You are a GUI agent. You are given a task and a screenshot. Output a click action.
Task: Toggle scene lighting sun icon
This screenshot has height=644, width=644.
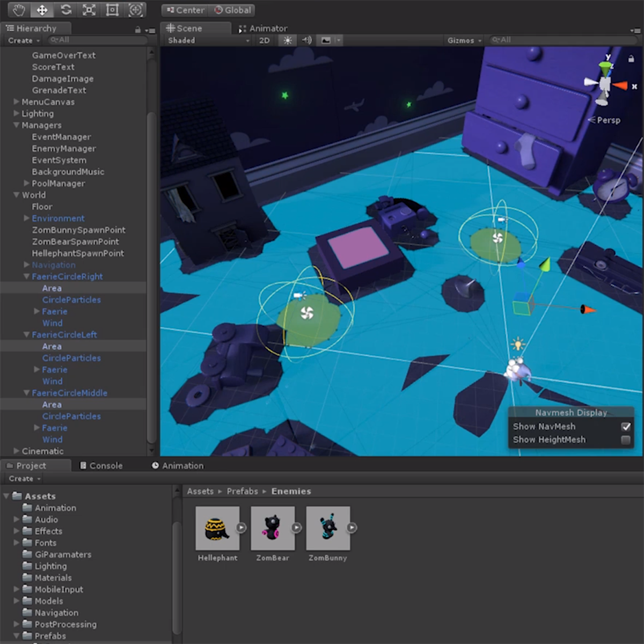coord(288,40)
